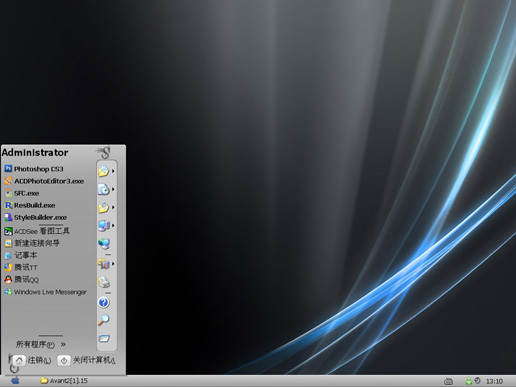516x387 pixels.
Task: Click the 记事本 notepad icon
Action: pyautogui.click(x=8, y=255)
